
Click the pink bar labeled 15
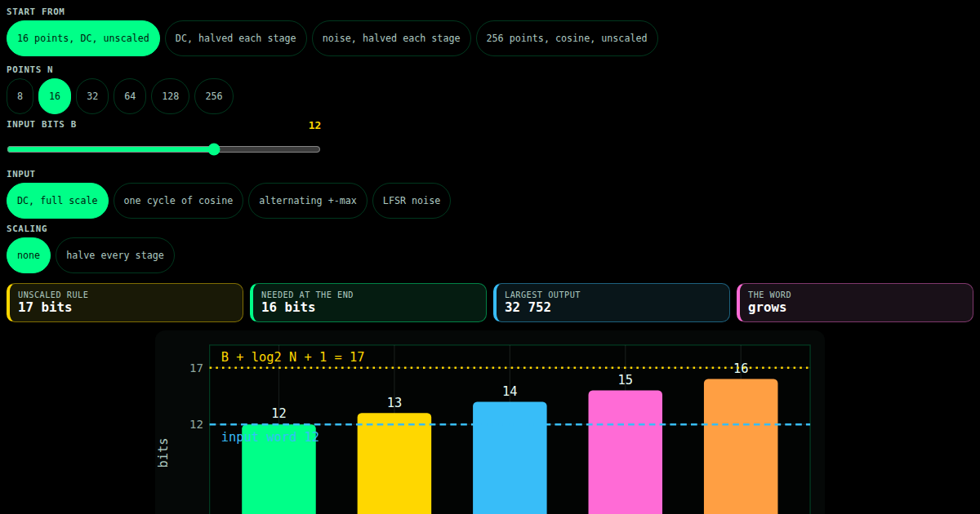coord(626,452)
